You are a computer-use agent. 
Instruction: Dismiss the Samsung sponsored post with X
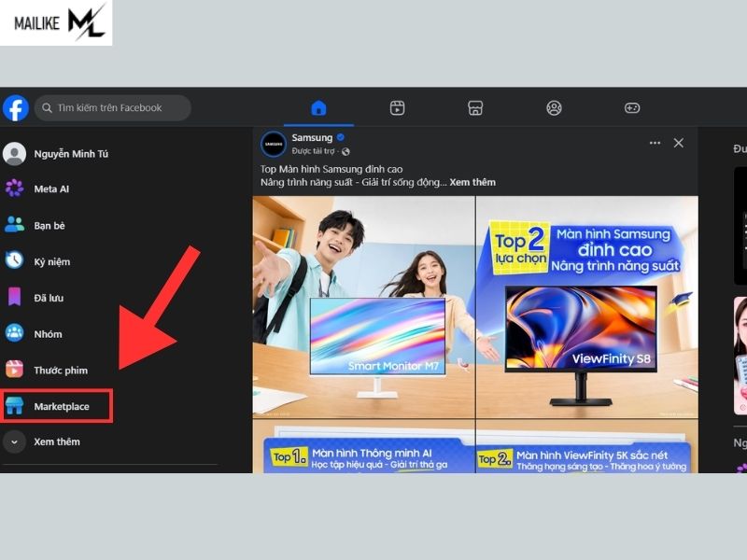click(x=679, y=143)
